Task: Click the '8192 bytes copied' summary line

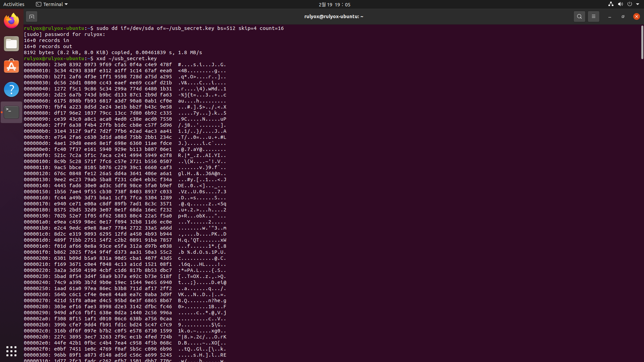Action: click(113, 52)
